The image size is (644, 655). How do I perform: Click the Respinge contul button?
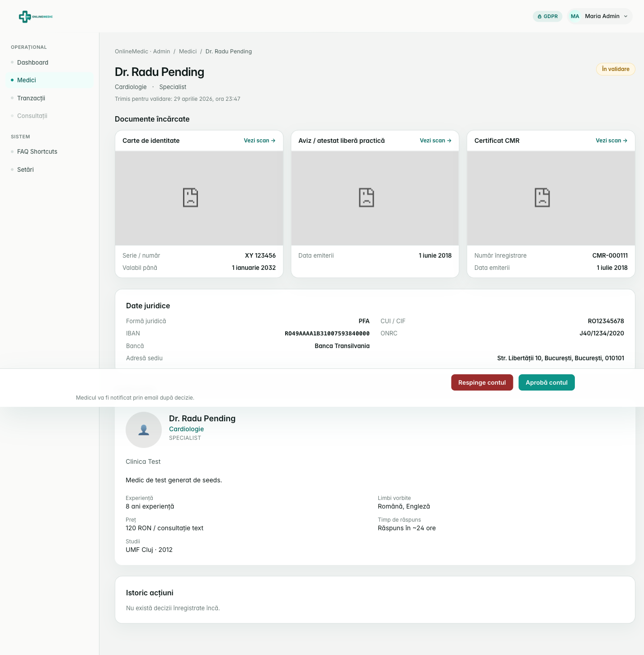[482, 382]
